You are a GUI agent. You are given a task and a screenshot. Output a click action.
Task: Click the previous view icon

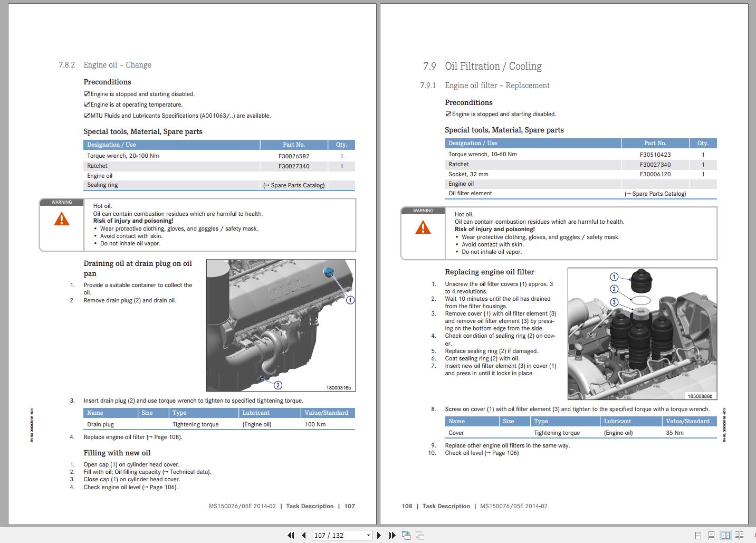[406, 535]
